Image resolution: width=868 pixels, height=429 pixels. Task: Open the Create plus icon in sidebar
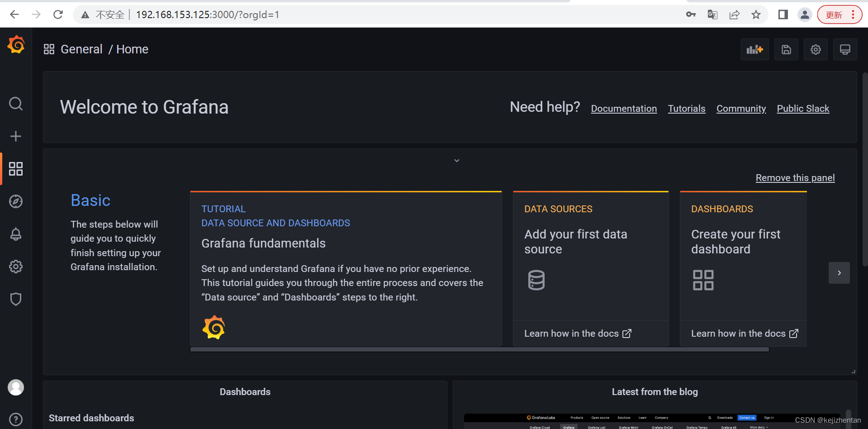[x=16, y=136]
